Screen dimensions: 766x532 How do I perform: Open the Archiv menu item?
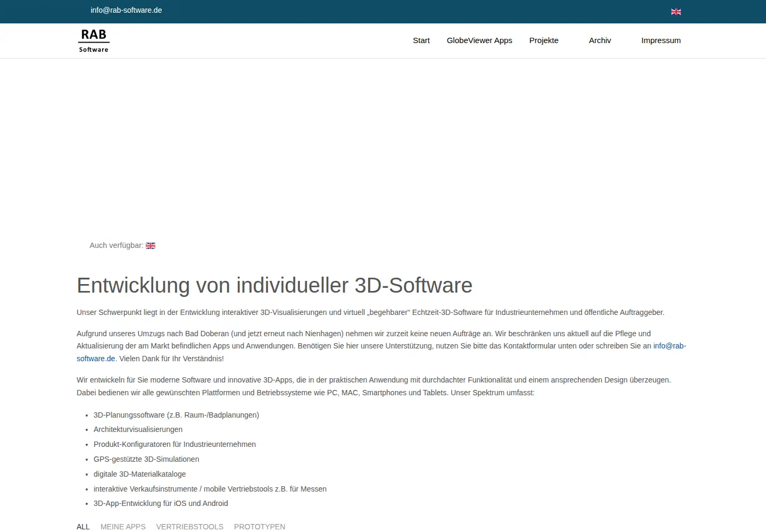pos(600,40)
